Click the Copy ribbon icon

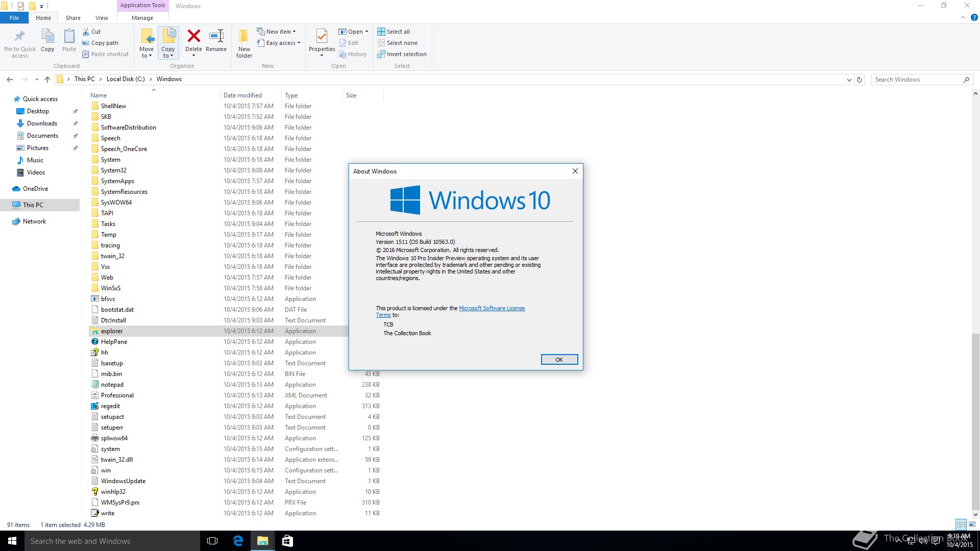tap(47, 36)
